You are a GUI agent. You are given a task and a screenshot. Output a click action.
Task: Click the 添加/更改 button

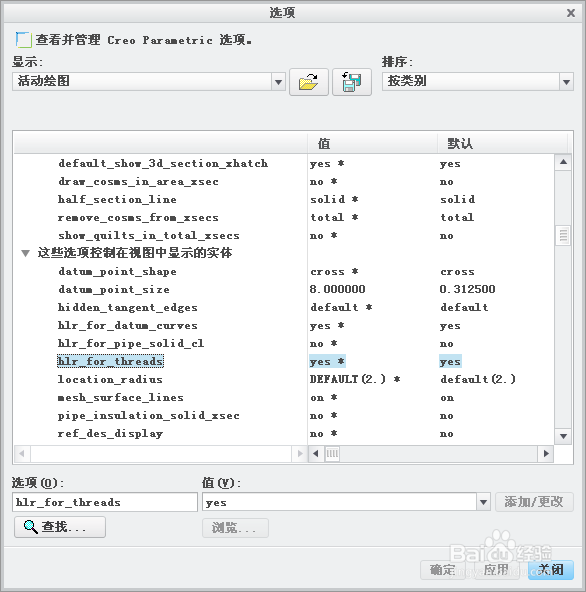click(x=534, y=502)
